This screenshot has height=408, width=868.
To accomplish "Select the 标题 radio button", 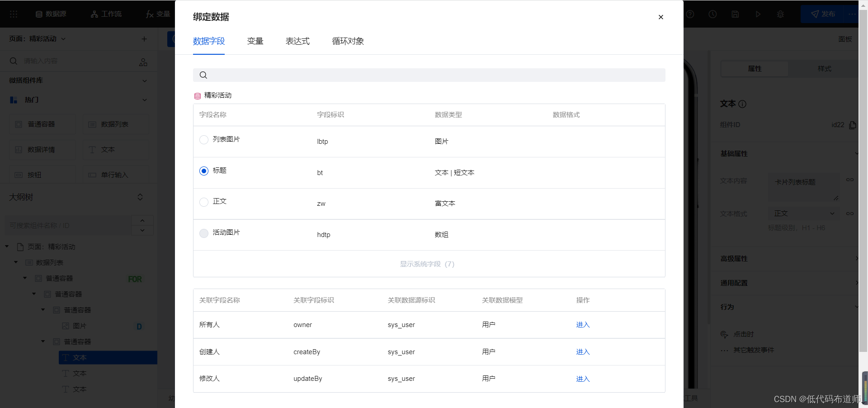I will (x=204, y=171).
